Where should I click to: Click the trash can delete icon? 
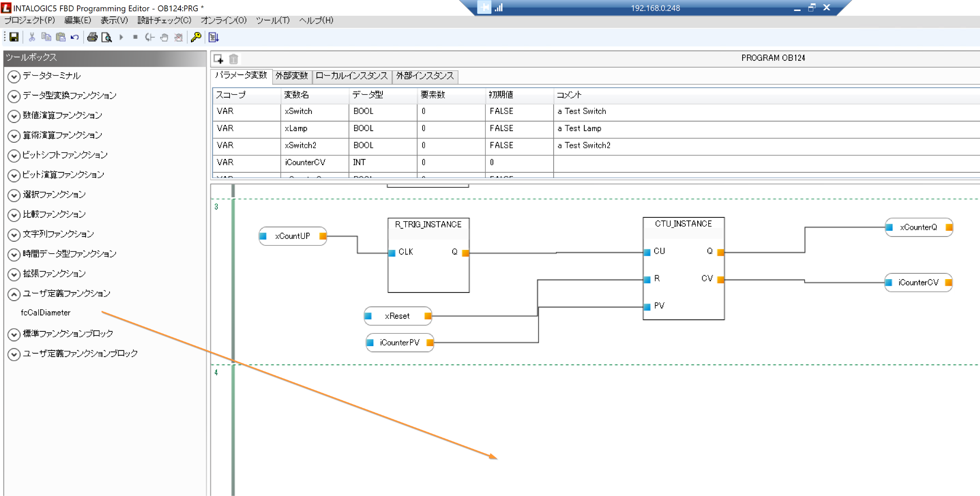[x=234, y=59]
